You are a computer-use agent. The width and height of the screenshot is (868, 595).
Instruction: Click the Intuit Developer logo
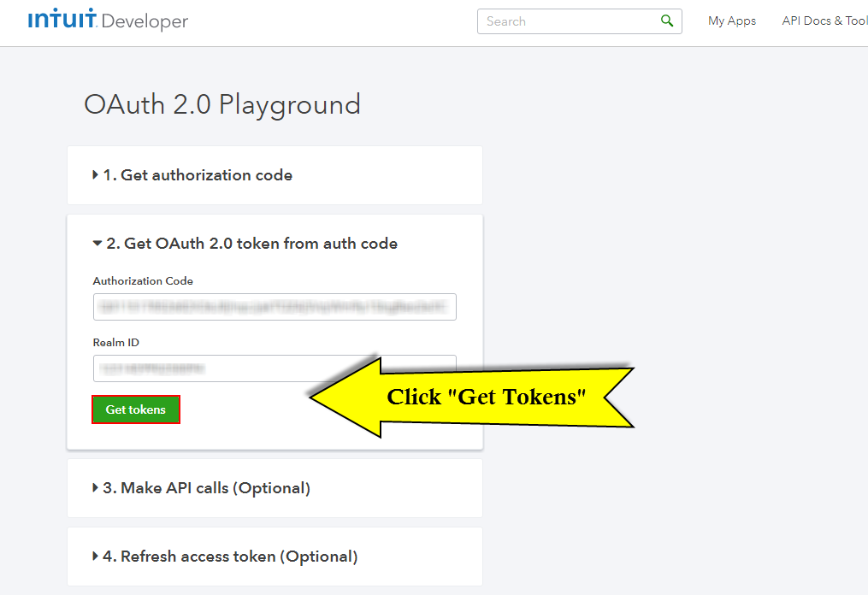tap(108, 20)
